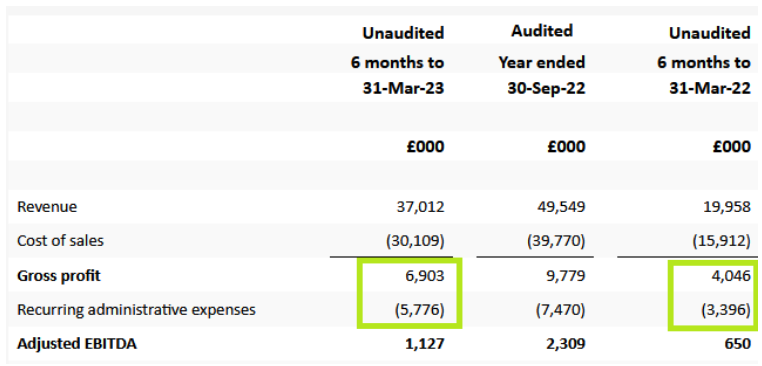The width and height of the screenshot is (762, 366).
Task: Click the 49,549 audited revenue value
Action: tap(561, 207)
